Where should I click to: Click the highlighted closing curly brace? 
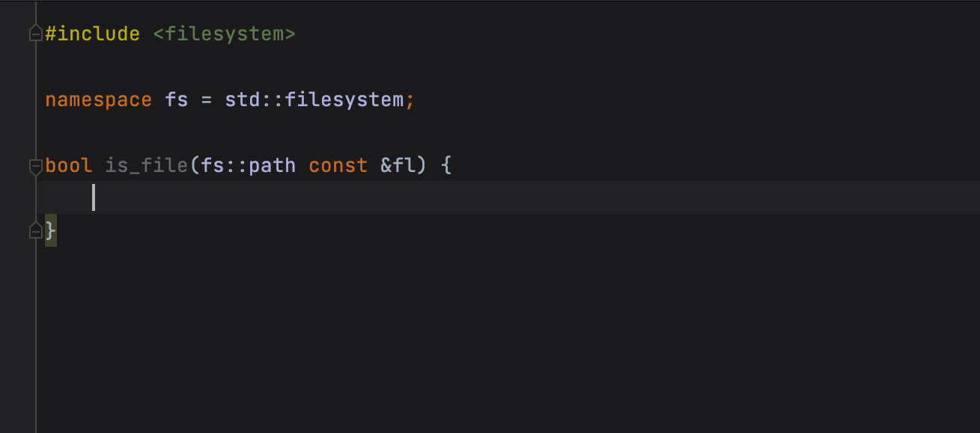point(51,231)
